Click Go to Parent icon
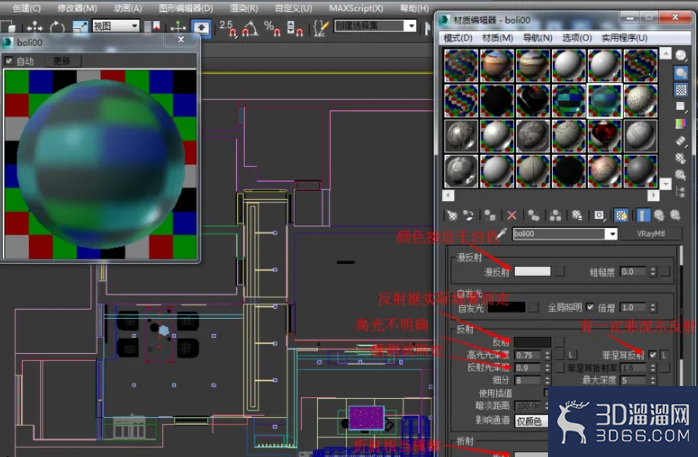698x457 pixels. (x=659, y=216)
